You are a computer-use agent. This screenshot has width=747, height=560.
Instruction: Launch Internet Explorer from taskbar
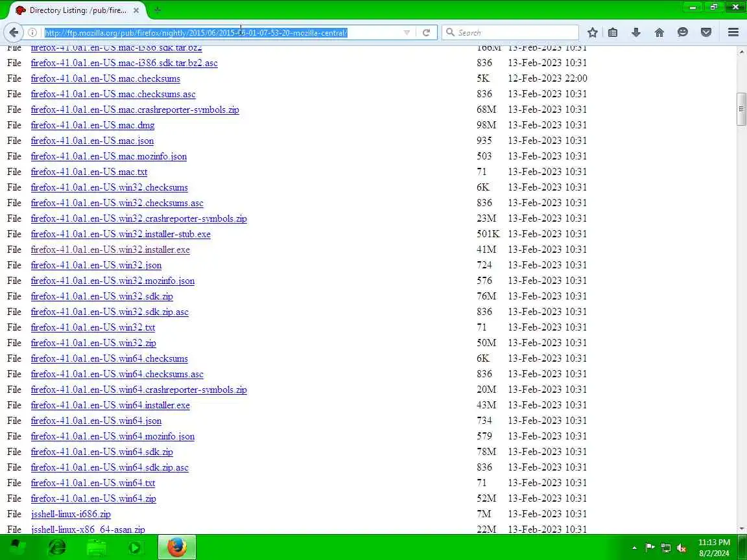57,547
